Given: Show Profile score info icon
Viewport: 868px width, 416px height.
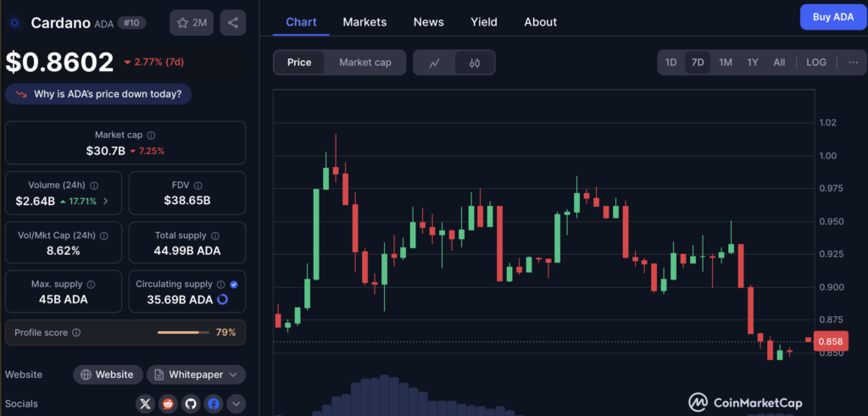Looking at the screenshot, I should [x=76, y=333].
